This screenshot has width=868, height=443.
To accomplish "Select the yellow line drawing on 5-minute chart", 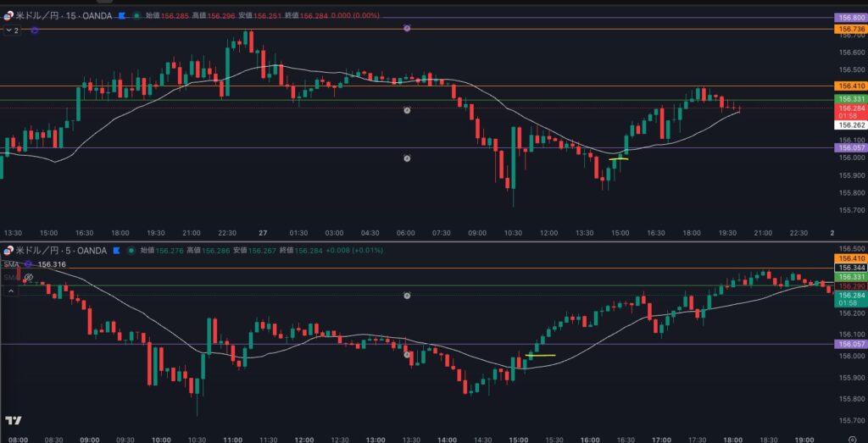I will 541,355.
